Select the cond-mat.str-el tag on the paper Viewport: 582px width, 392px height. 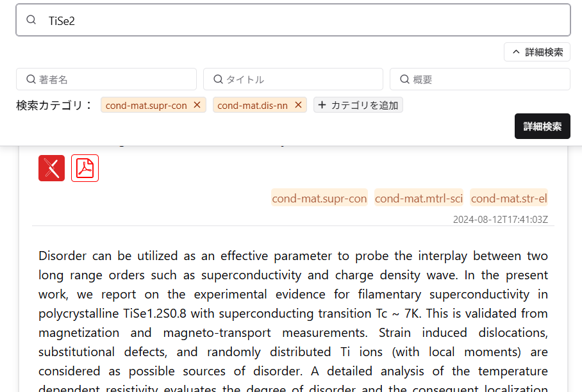[509, 199]
